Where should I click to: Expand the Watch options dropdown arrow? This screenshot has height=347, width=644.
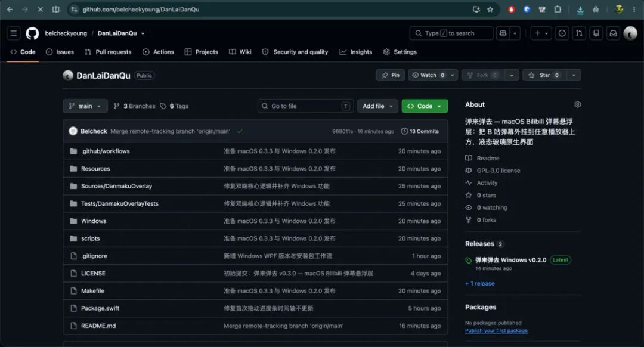453,75
